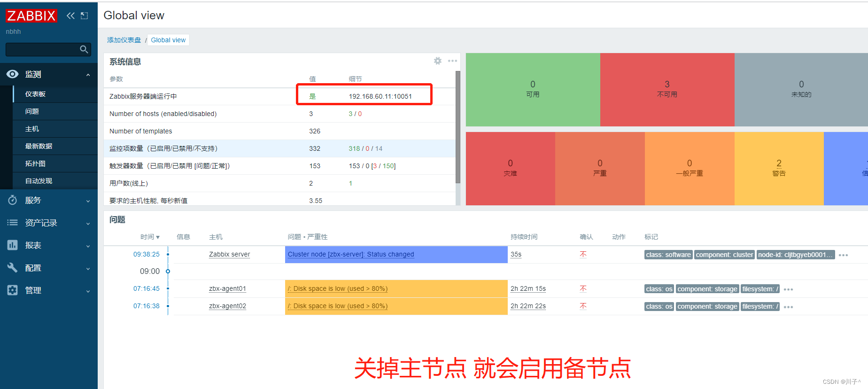Expand the 配置 menu section

[49, 268]
